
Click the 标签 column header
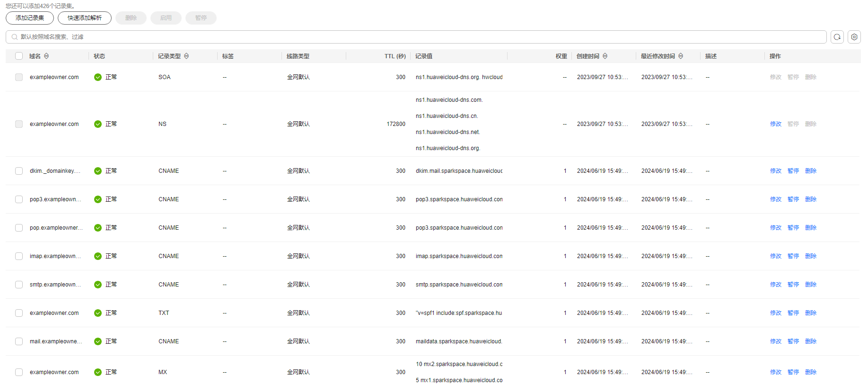click(228, 56)
